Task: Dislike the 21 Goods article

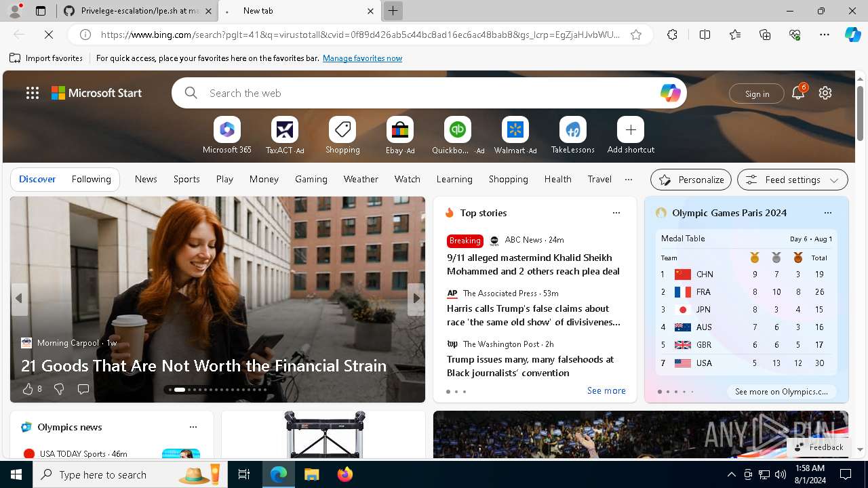Action: pos(59,389)
